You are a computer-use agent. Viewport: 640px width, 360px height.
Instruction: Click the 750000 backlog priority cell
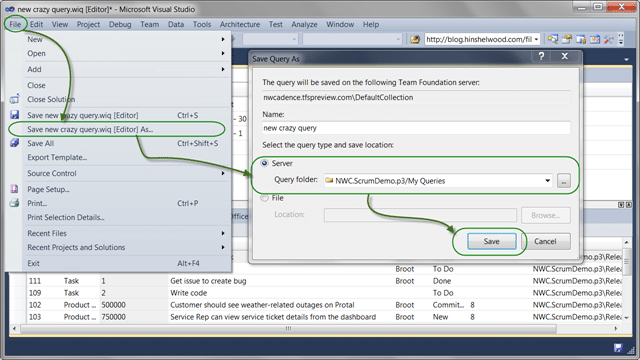[x=113, y=317]
